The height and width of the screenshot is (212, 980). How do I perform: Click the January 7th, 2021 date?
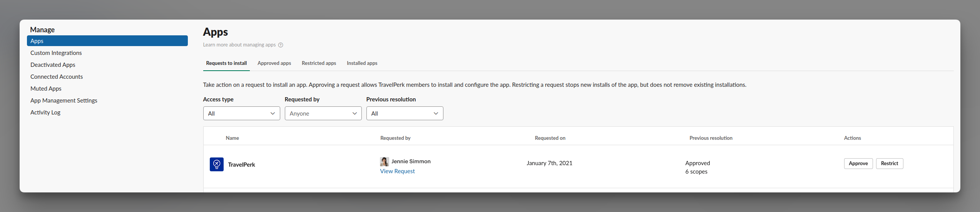[x=549, y=163]
